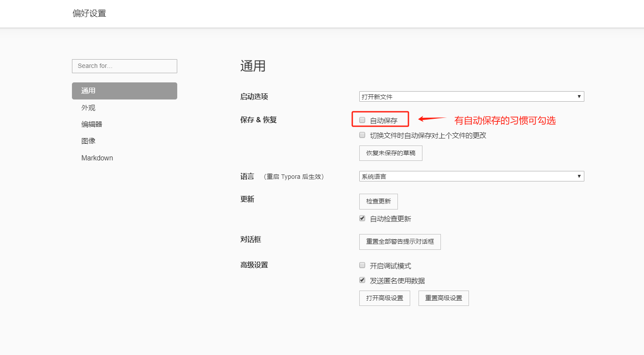The image size is (644, 355).
Task: Open the Markdown settings section
Action: point(97,158)
